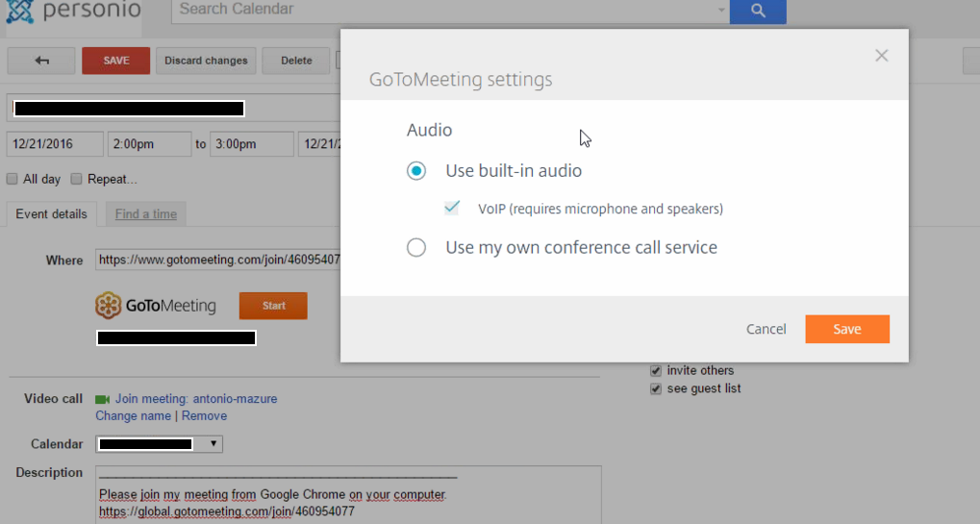Click the Remove video call link

[205, 416]
